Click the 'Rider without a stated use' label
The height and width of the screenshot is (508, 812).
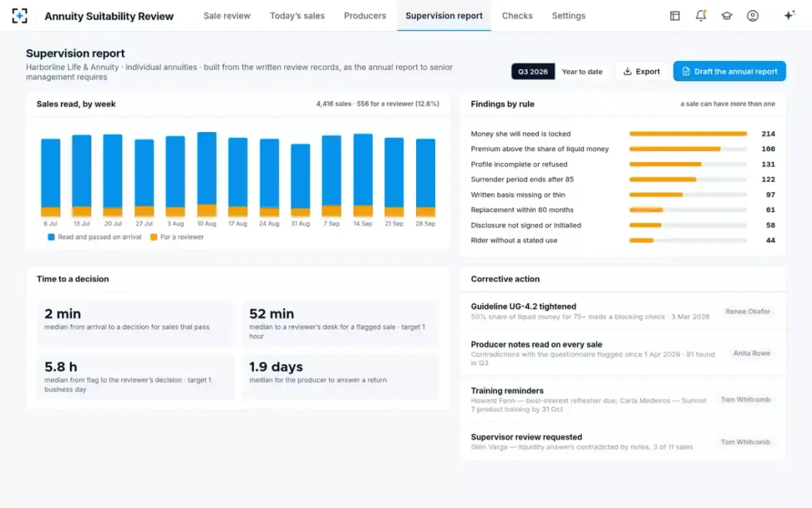515,240
